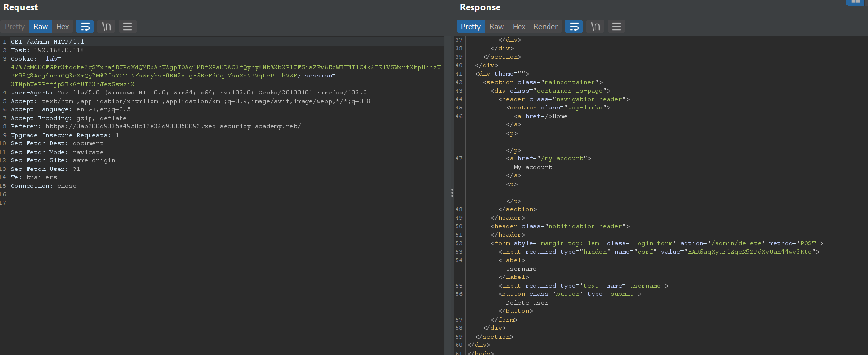Image resolution: width=868 pixels, height=355 pixels.
Task: Click the 'Username' label text in response
Action: [521, 269]
